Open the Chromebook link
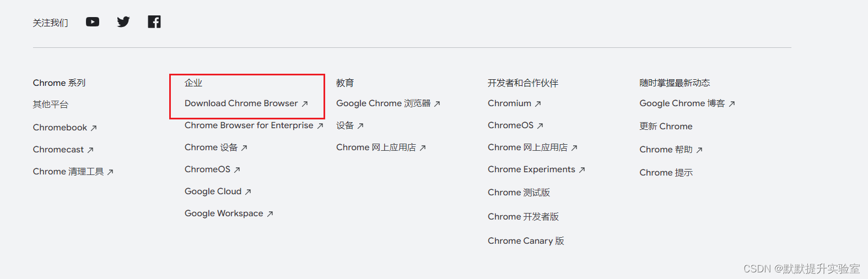This screenshot has height=279, width=868. coord(65,128)
